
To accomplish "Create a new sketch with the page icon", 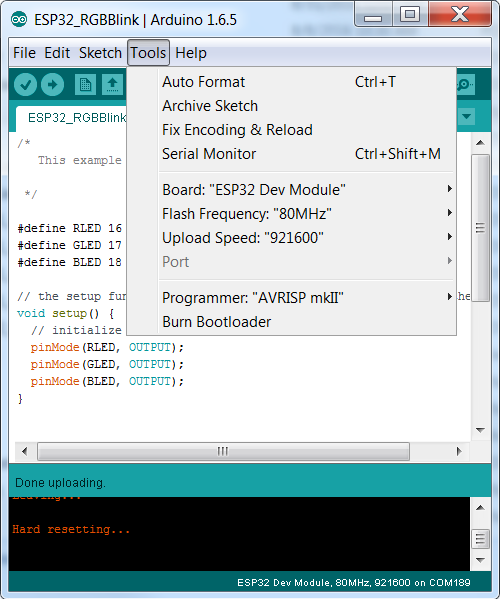I will coord(85,84).
